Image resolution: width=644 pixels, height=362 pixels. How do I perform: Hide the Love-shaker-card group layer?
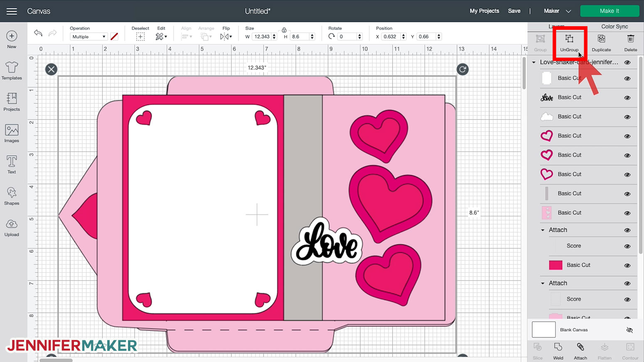click(627, 62)
